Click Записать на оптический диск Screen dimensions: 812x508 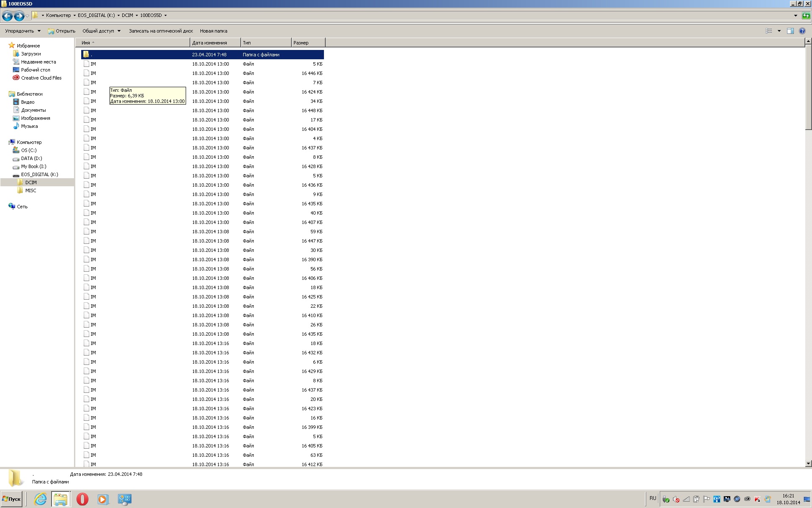161,31
